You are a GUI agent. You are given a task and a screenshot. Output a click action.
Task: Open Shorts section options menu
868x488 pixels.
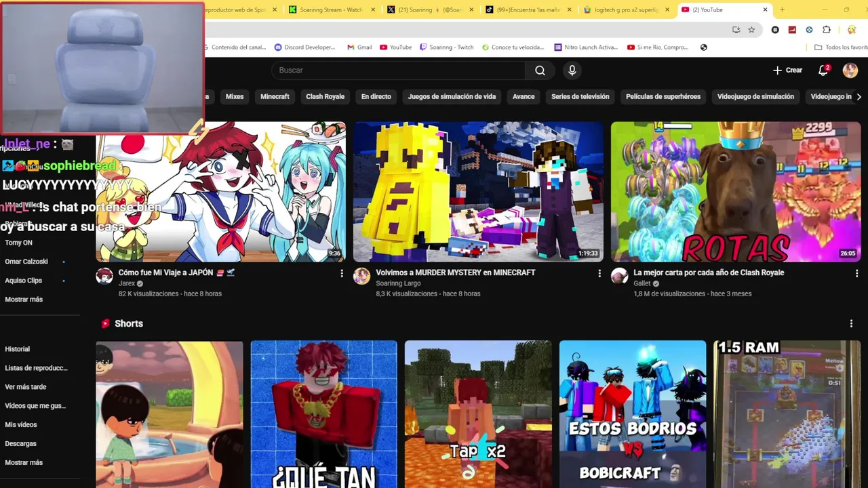tap(851, 324)
